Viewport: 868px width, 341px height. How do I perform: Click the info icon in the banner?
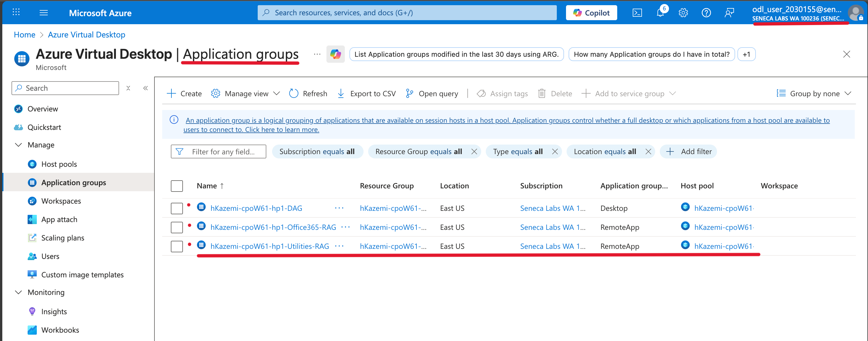[174, 120]
